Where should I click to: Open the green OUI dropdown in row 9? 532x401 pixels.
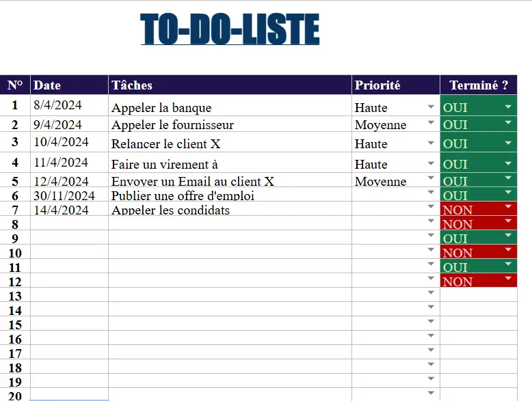[x=508, y=235]
